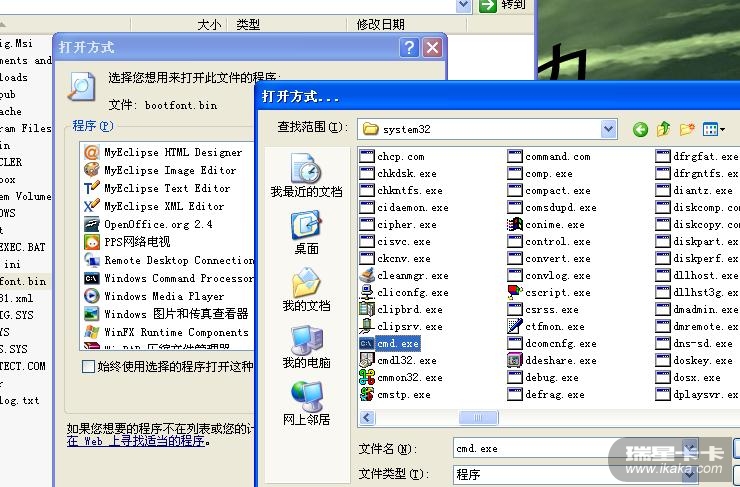Screen dimensions: 740x487
Task: Enable 始终使用选择的程序打开 checkbox
Action: pyautogui.click(x=88, y=367)
